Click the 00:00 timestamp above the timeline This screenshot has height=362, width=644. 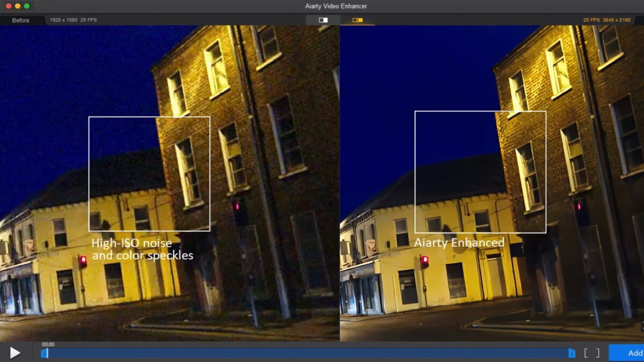[48, 344]
